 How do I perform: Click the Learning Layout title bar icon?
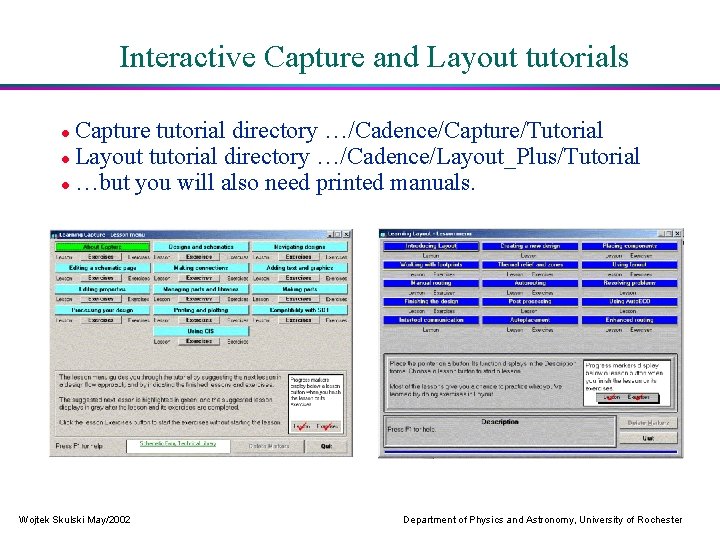pos(383,234)
